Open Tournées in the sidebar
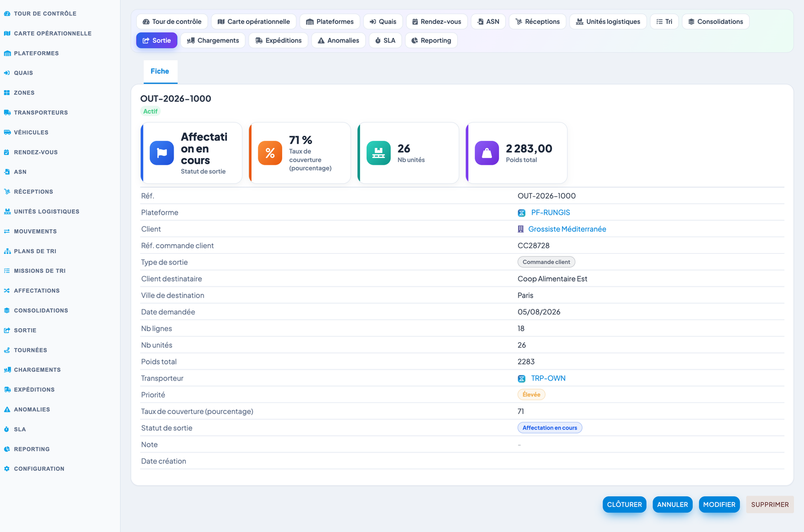Screen dimensions: 804x532 pos(30,350)
